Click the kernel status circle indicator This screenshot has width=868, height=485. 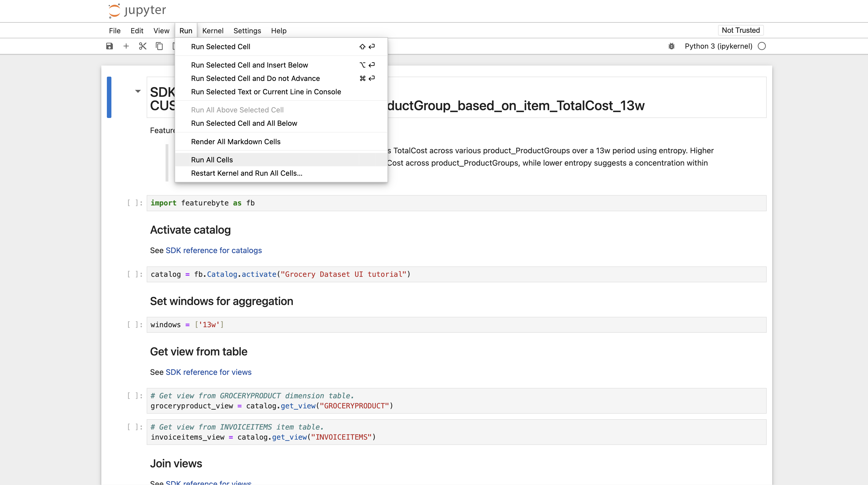click(x=762, y=46)
